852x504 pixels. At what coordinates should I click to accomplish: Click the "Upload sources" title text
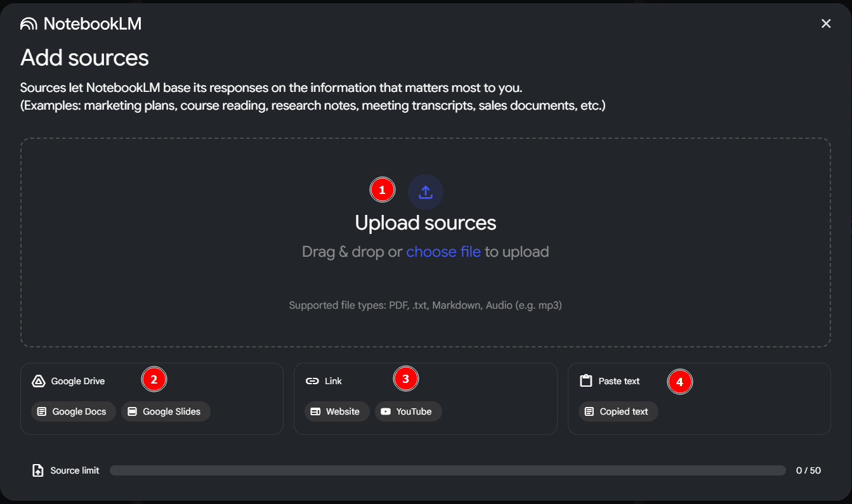426,223
